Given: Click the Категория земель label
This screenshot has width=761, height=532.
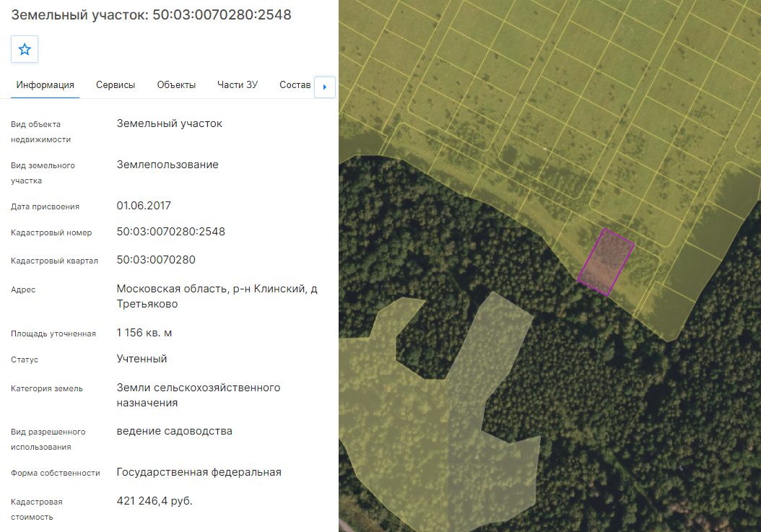Looking at the screenshot, I should click(47, 389).
